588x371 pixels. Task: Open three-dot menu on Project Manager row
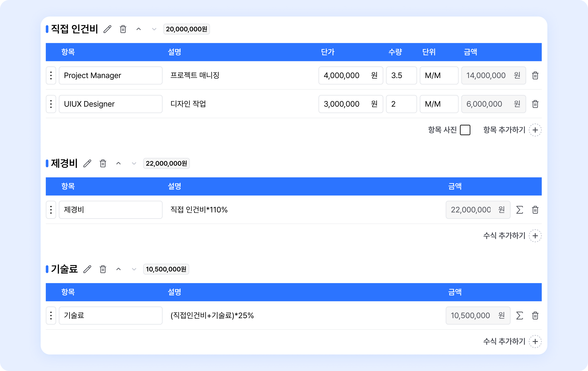pos(51,76)
